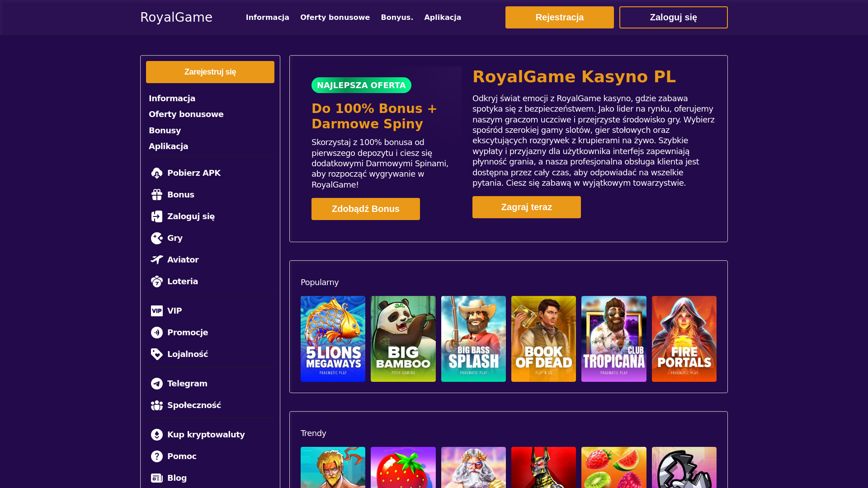This screenshot has width=868, height=488.
Task: Open the single strawberry game thumbnail in Trendy
Action: tap(403, 468)
